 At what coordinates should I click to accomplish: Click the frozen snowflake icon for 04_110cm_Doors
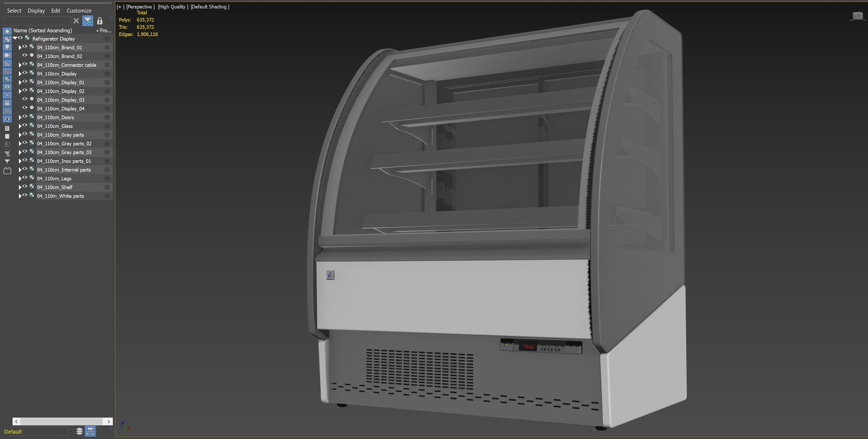(x=107, y=117)
